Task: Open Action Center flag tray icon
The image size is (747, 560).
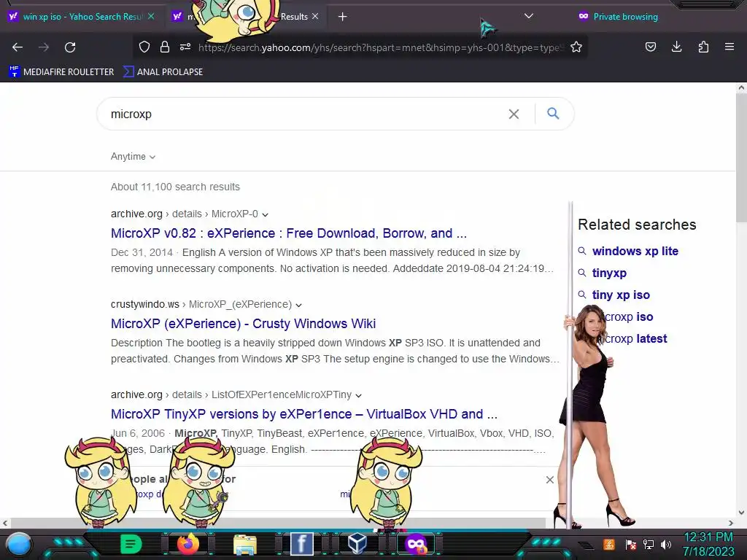Action: click(631, 544)
